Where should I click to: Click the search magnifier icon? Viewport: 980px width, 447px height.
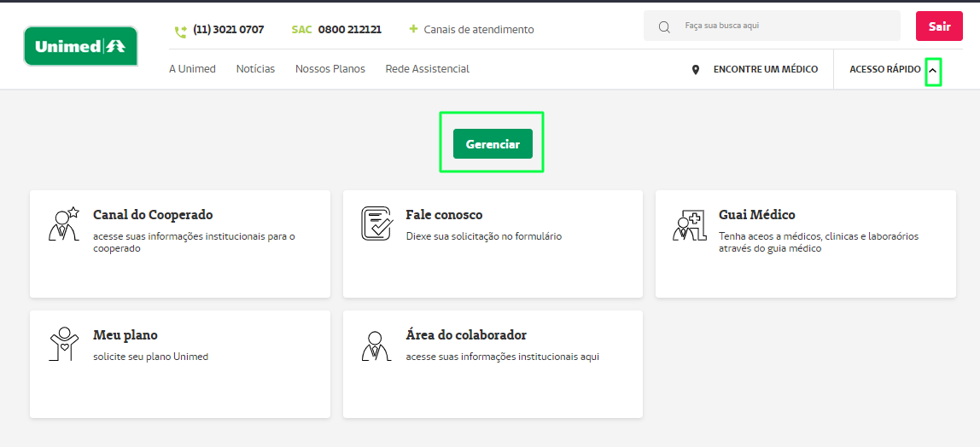pos(664,26)
